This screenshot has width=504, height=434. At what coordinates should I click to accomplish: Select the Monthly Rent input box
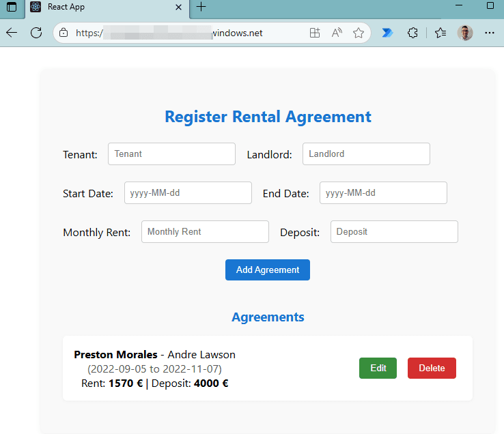click(x=205, y=232)
